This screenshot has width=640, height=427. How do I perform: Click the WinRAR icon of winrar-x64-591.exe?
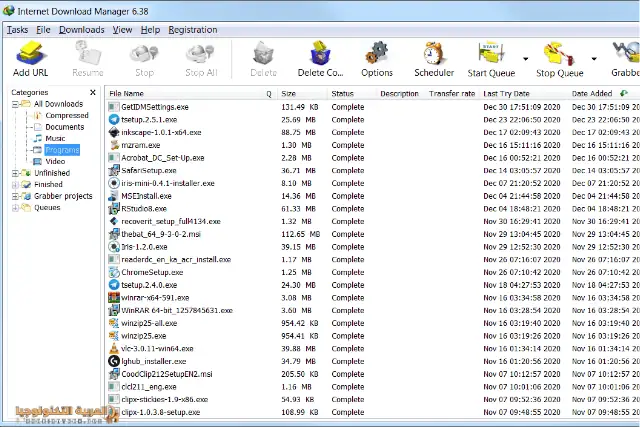(114, 298)
